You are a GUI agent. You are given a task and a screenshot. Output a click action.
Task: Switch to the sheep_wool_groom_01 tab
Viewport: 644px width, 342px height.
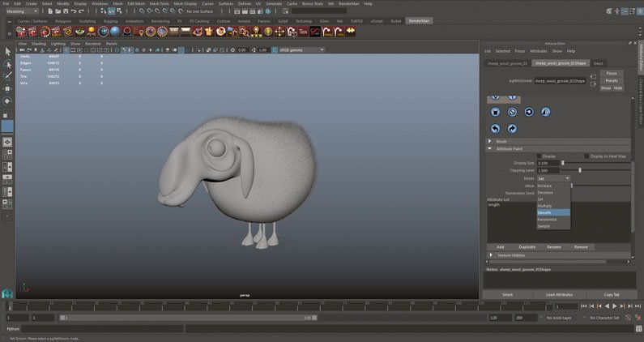(x=507, y=63)
